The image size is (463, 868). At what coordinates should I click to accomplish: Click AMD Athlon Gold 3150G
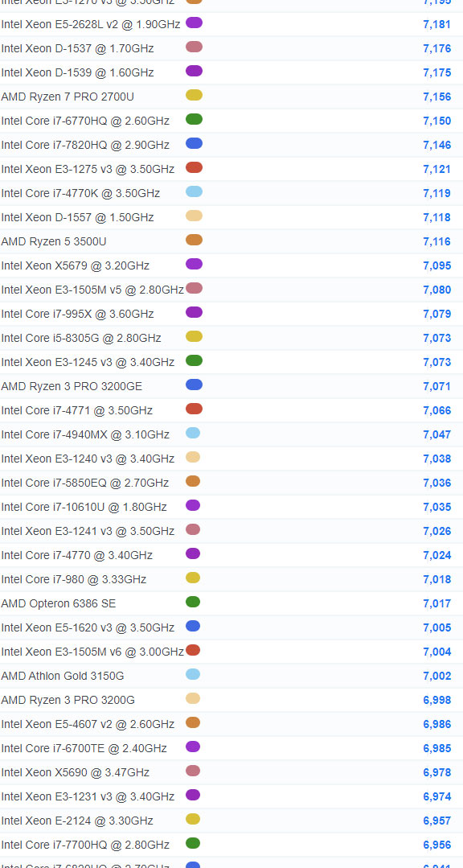pyautogui.click(x=63, y=677)
